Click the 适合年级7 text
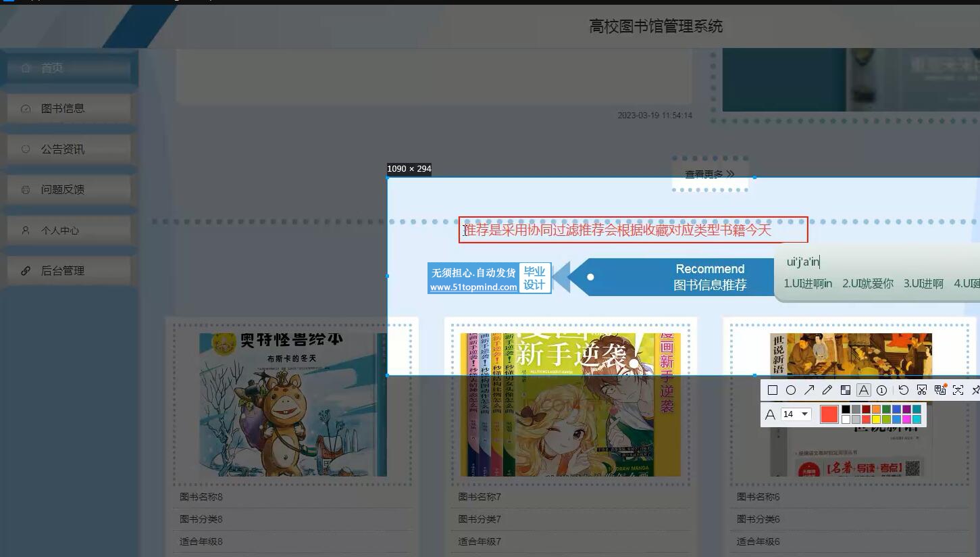The image size is (980, 557). click(x=480, y=541)
